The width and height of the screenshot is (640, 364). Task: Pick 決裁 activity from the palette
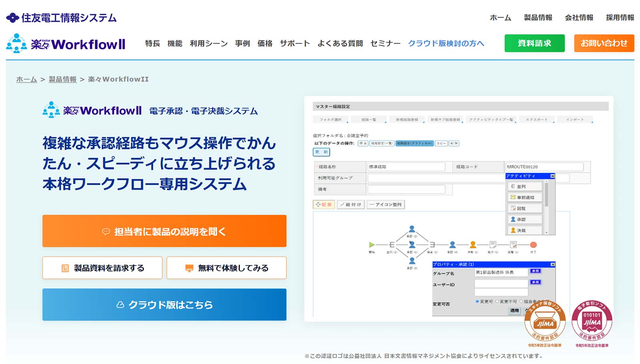pyautogui.click(x=524, y=230)
